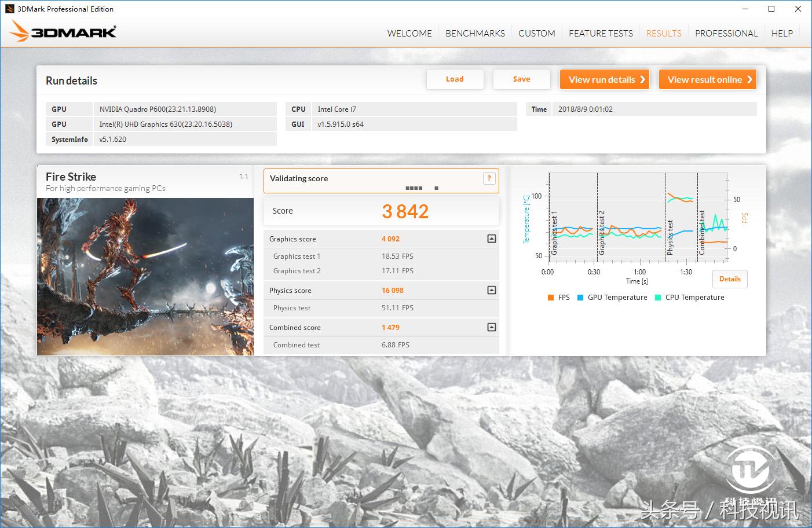Click the Time value 2018/8/9 0:01:02

pyautogui.click(x=585, y=109)
